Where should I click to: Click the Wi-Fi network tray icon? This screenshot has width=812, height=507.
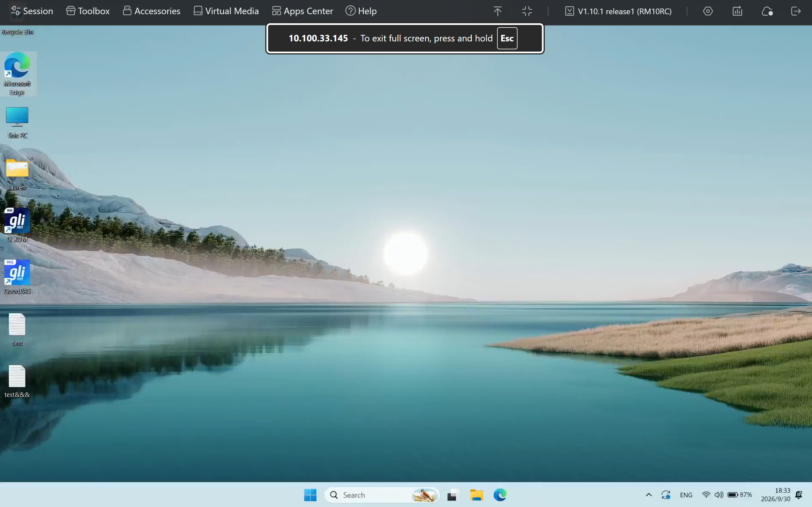(706, 495)
